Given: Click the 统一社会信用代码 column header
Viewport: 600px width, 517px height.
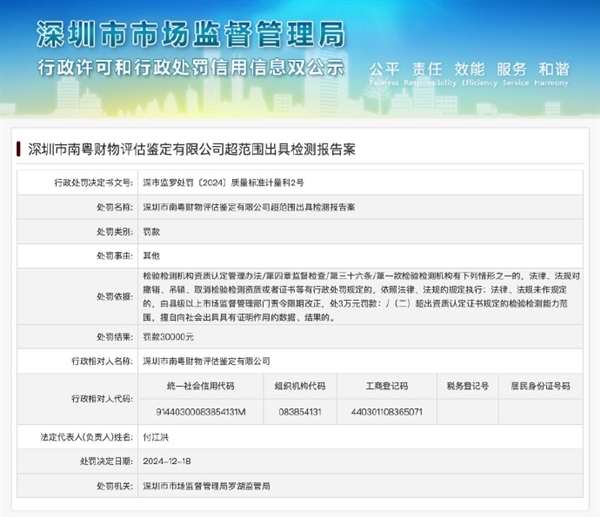Looking at the screenshot, I should point(202,384).
